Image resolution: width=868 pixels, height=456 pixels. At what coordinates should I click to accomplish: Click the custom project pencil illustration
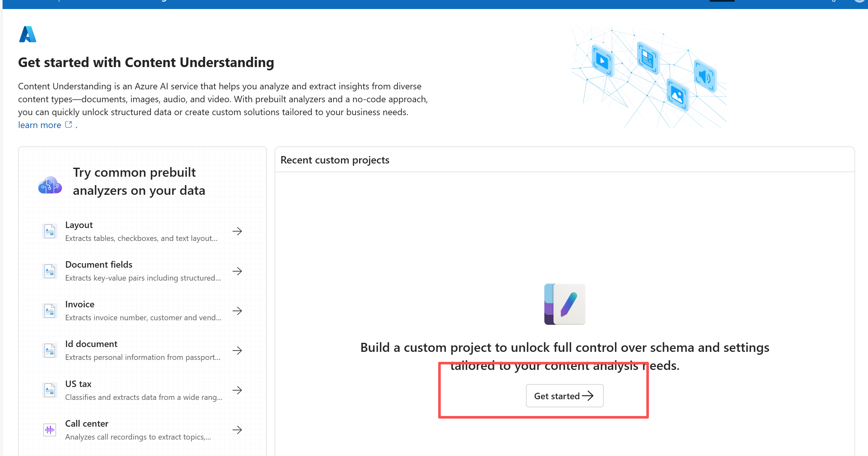click(565, 304)
